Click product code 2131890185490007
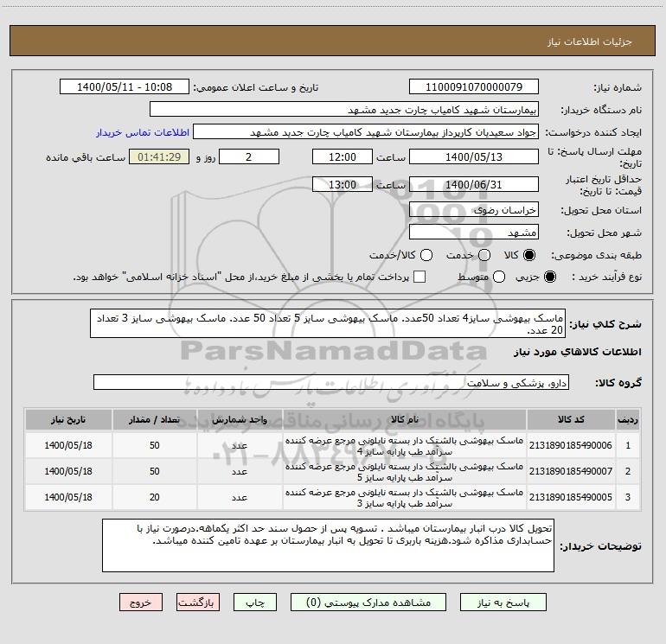The image size is (666, 644). click(571, 471)
